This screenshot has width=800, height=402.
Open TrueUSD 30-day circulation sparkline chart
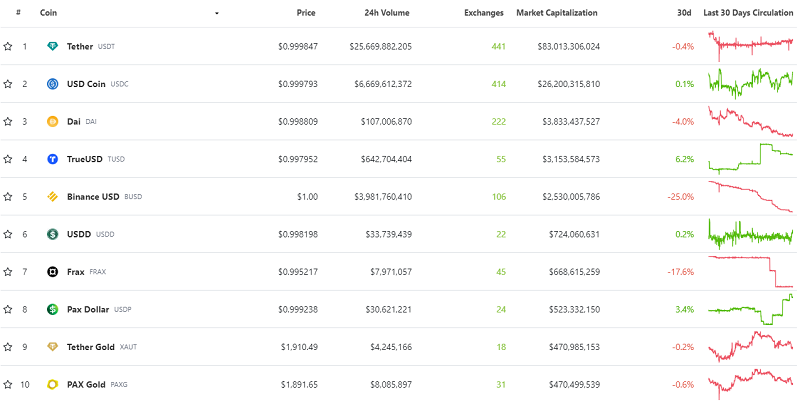[750, 159]
